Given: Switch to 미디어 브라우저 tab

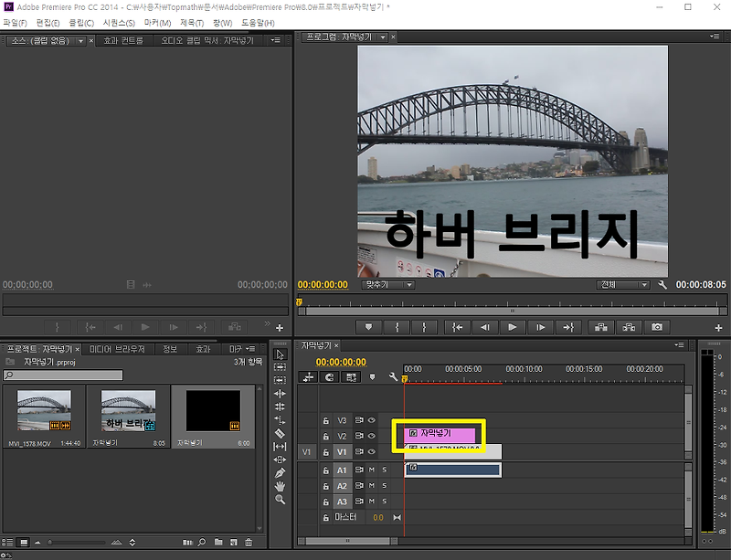Looking at the screenshot, I should coord(117,349).
